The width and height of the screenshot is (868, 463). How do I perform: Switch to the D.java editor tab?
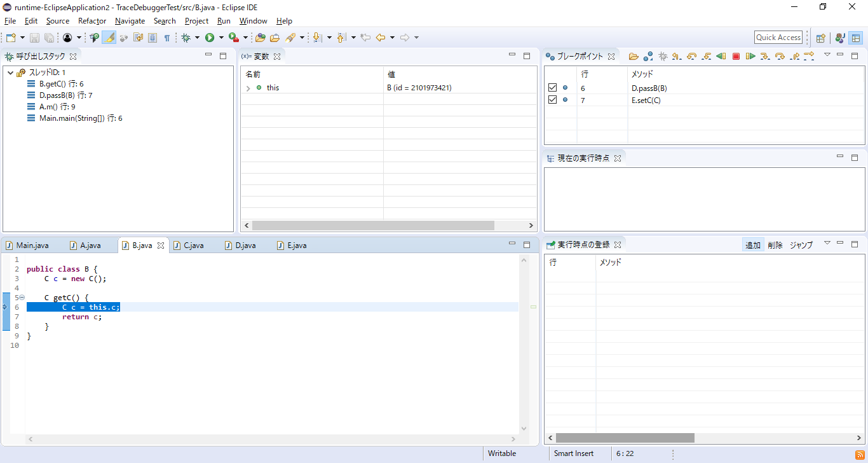(245, 245)
